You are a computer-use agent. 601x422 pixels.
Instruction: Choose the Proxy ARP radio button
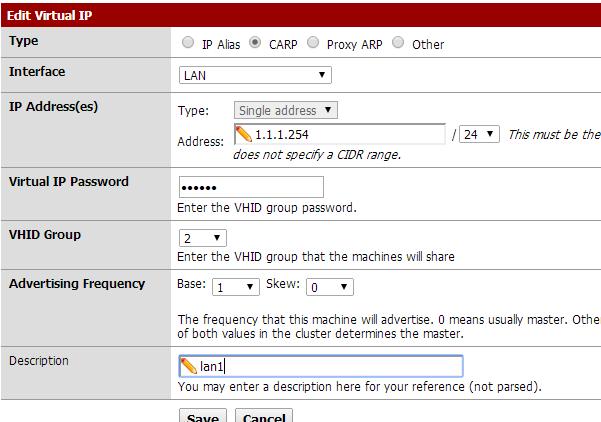point(313,42)
